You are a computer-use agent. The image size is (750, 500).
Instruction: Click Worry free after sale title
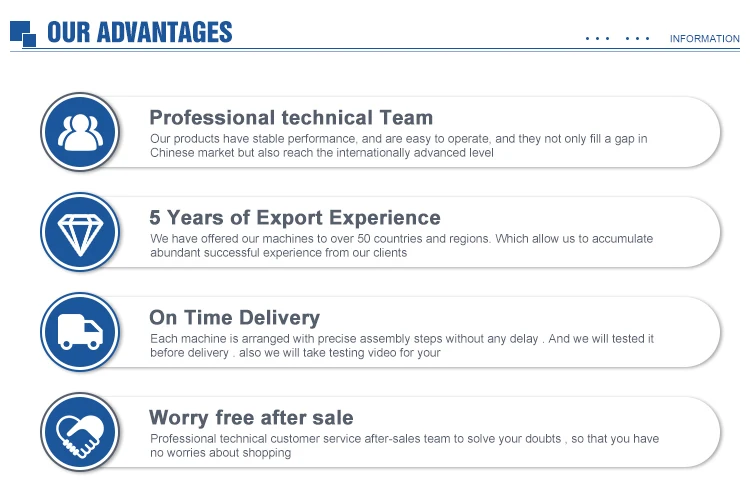pyautogui.click(x=251, y=418)
